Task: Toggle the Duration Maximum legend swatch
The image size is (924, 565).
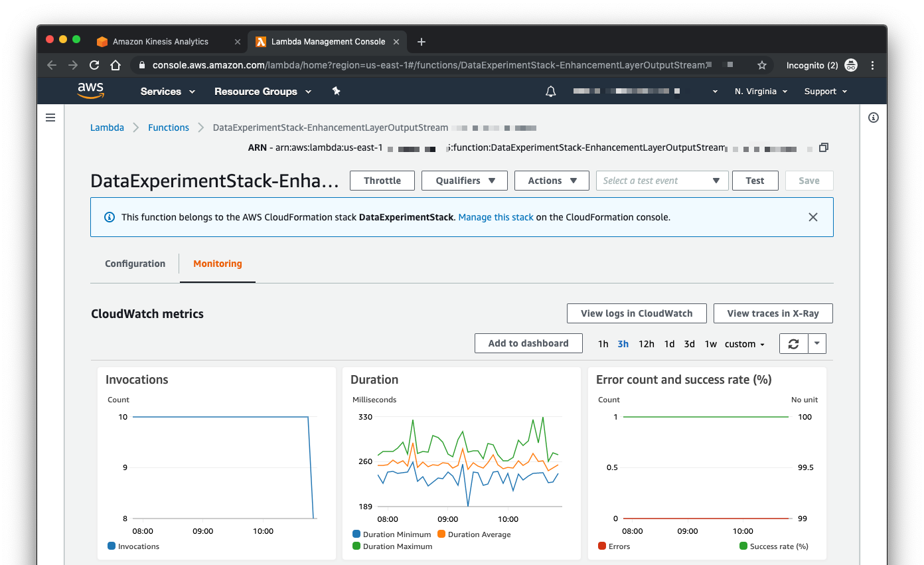Action: coord(356,546)
